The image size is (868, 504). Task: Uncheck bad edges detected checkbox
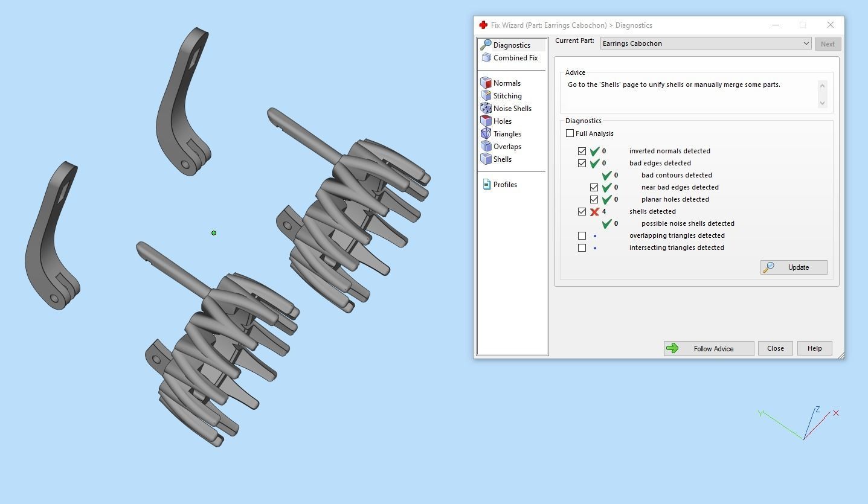(582, 163)
